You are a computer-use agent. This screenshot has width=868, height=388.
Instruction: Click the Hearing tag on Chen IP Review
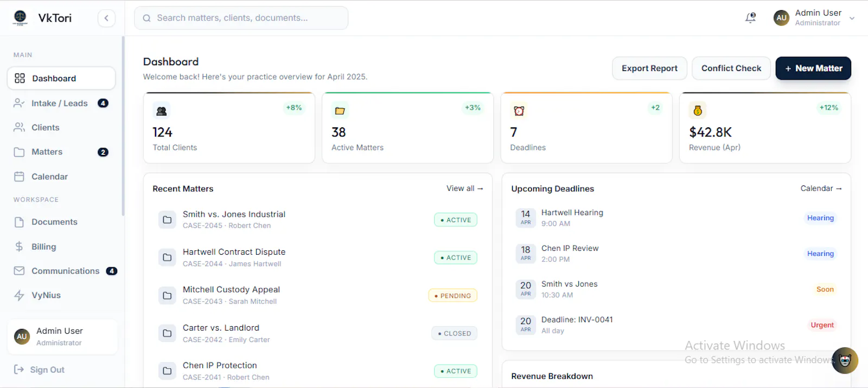click(820, 254)
